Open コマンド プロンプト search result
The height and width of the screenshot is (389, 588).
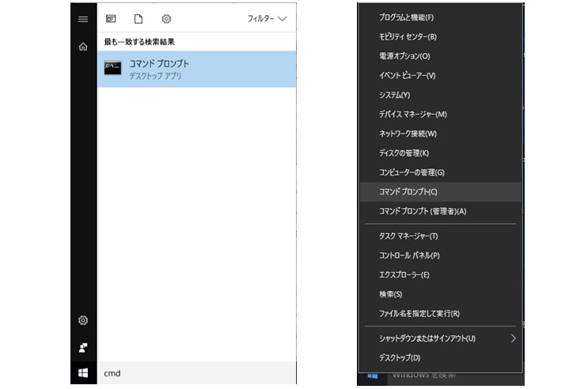click(x=197, y=70)
